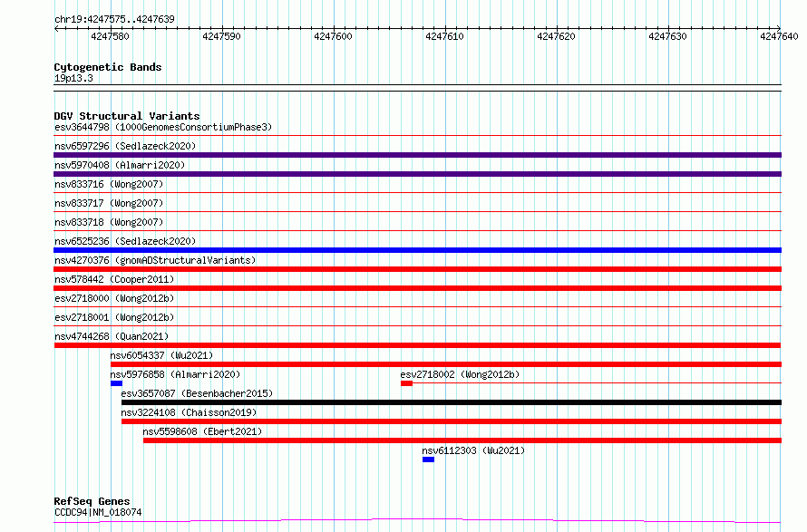Click the esv3657087 (Besenbacher2015) label

[197, 393]
